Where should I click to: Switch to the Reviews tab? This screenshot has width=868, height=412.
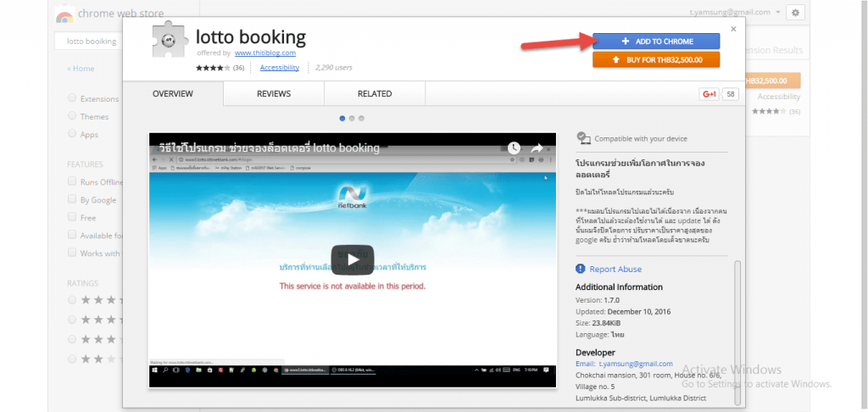[274, 94]
